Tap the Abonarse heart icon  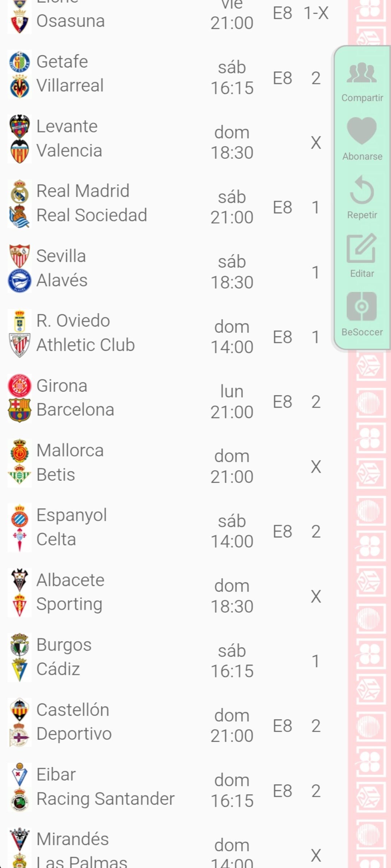362,131
